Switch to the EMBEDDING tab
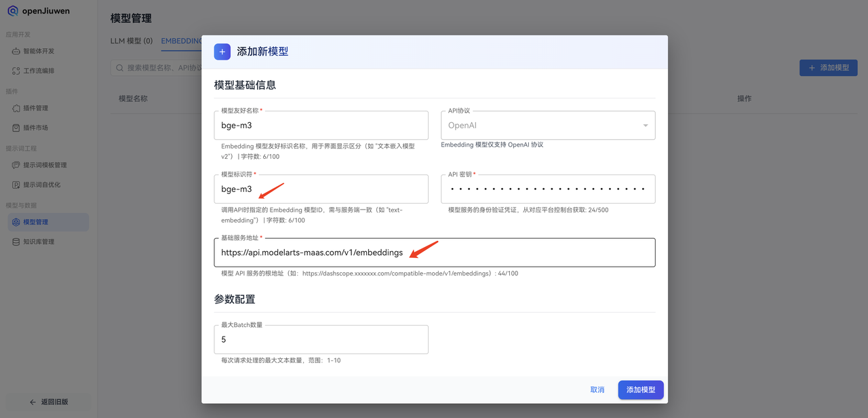Screen dimensions: 868x418 tap(181, 41)
